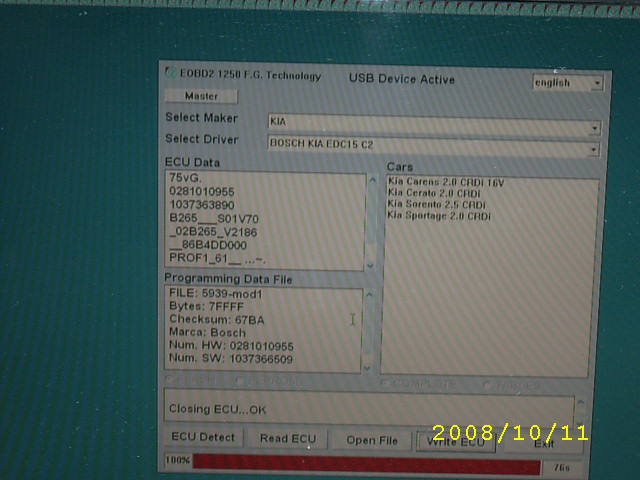The image size is (640, 480).
Task: Click 'Marca: Bosch' line
Action: pos(207,333)
